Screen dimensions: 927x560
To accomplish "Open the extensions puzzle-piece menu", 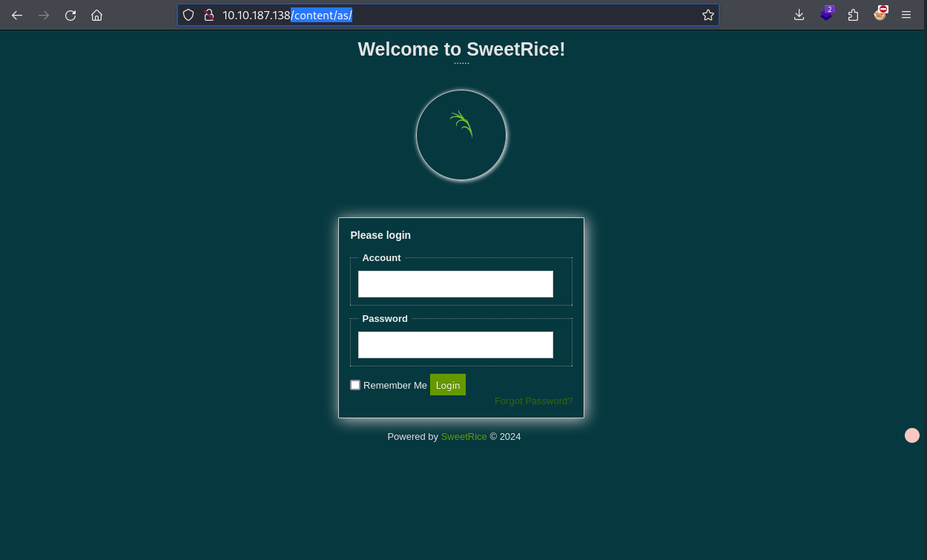I will [x=853, y=15].
